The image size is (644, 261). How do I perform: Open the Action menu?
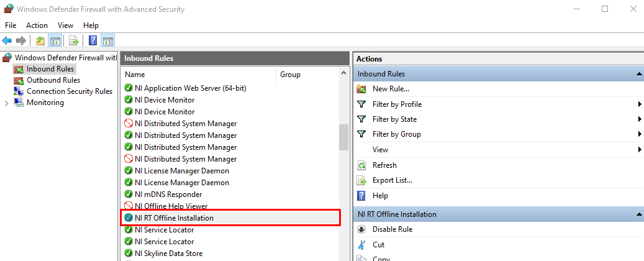(37, 25)
